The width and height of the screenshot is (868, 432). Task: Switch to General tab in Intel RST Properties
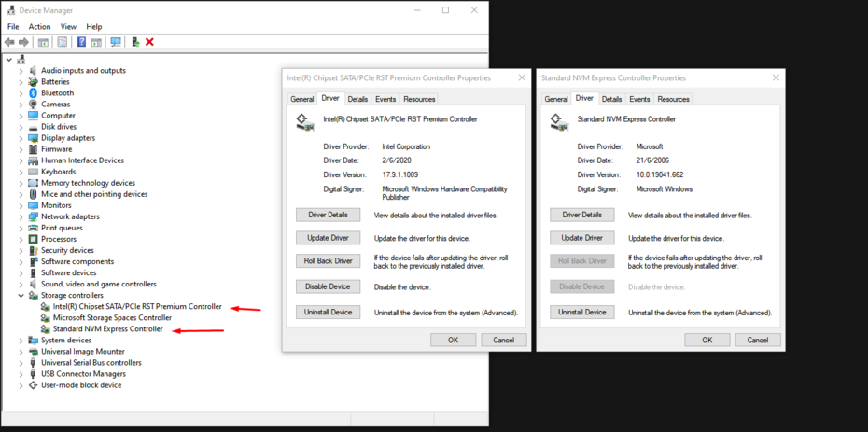[302, 99]
